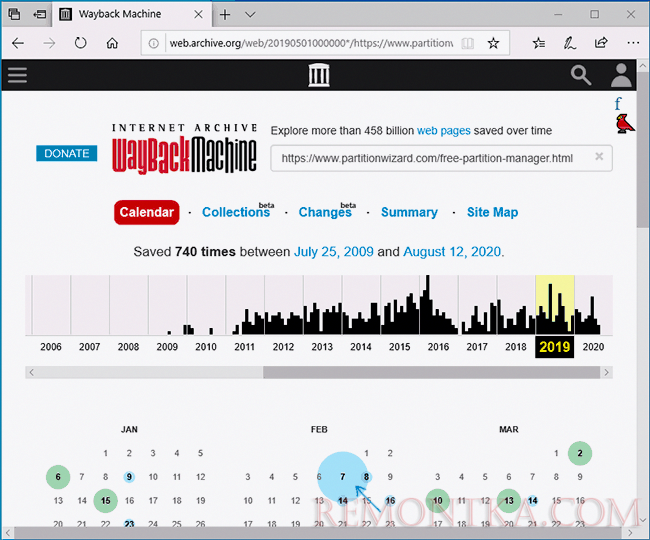Open the hamburger menu on Internet Archive
Viewport: 650px width, 540px height.
point(16,75)
